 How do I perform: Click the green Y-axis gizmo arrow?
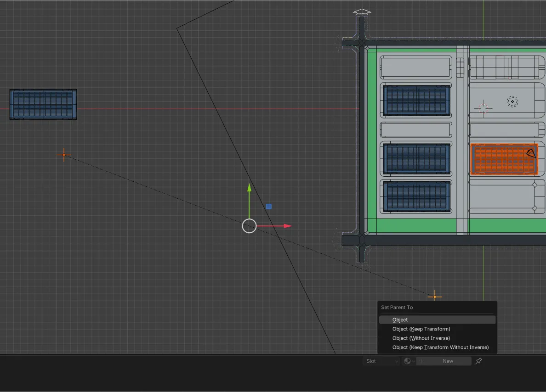(249, 188)
